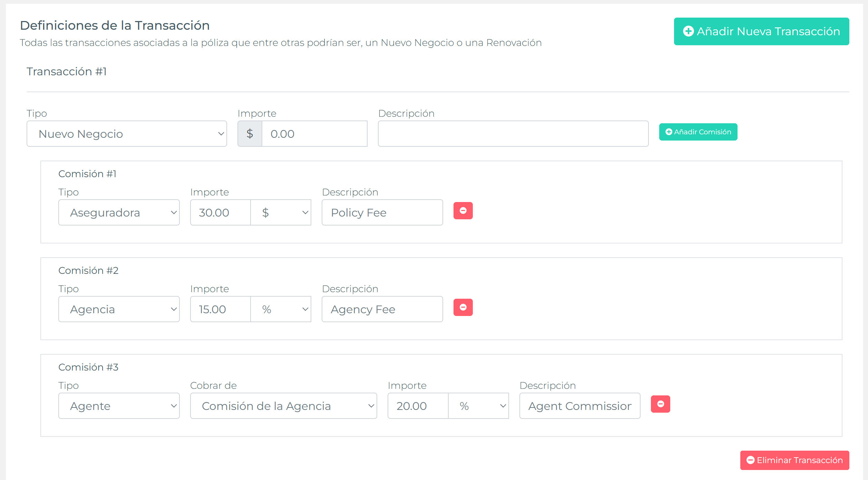Image resolution: width=868 pixels, height=480 pixels.
Task: Edit the Agent Commission description field
Action: click(x=579, y=406)
